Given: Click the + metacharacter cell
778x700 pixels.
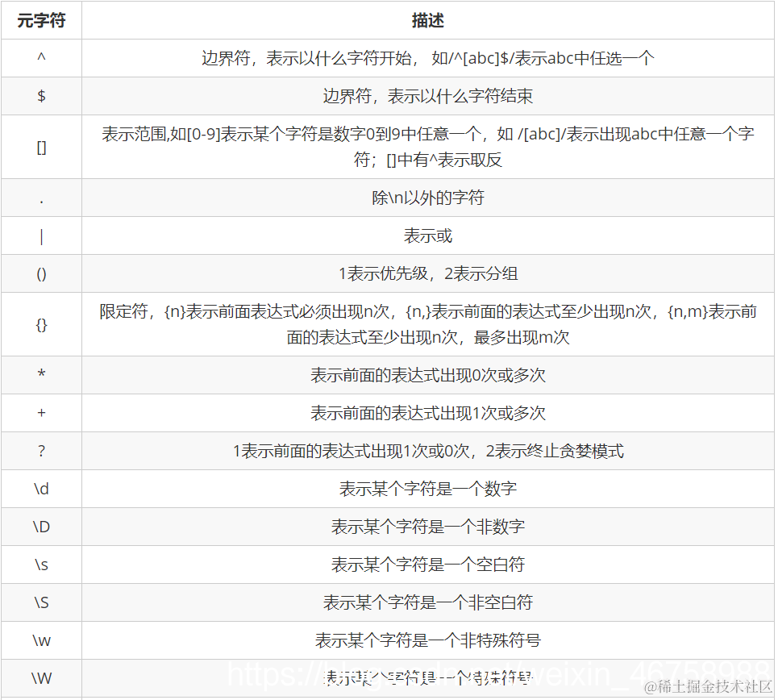Looking at the screenshot, I should pos(42,413).
